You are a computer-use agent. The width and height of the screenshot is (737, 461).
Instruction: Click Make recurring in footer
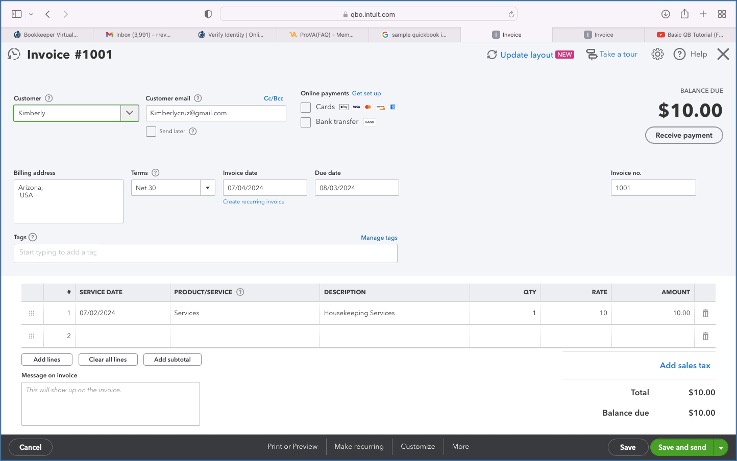point(359,446)
